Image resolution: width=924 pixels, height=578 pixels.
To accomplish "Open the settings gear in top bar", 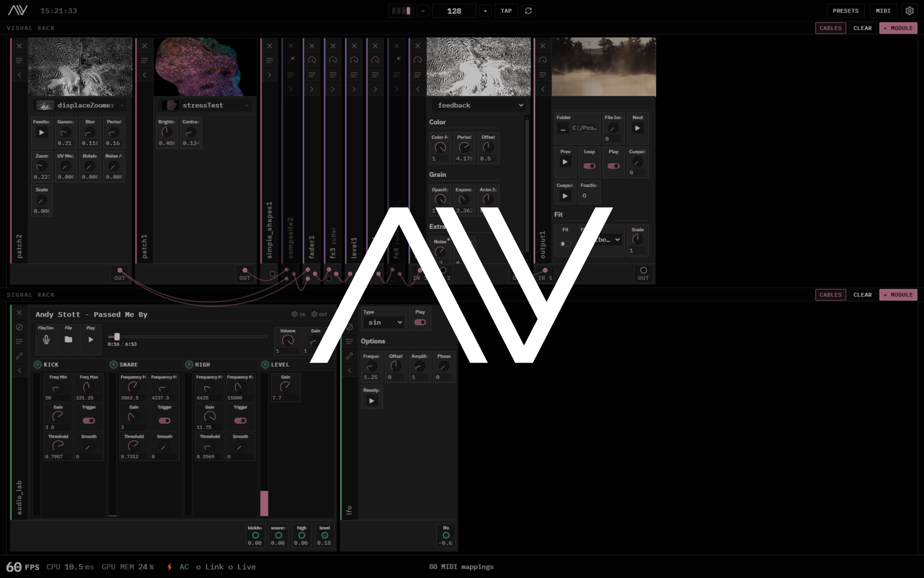I will click(x=909, y=11).
